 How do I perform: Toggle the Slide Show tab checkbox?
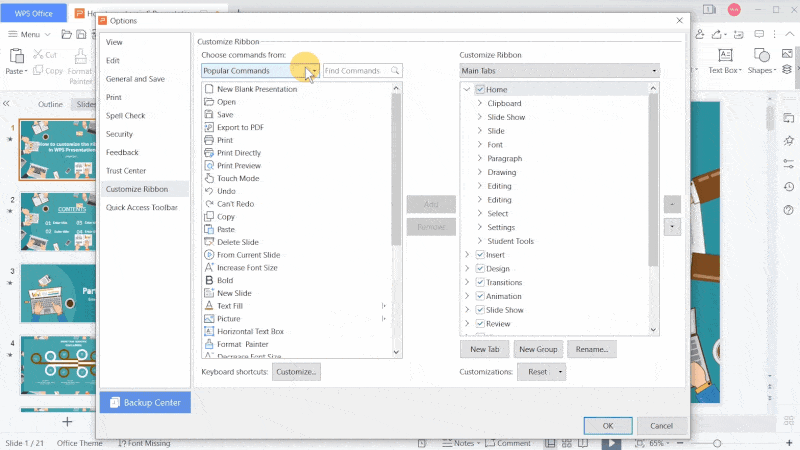pos(480,310)
